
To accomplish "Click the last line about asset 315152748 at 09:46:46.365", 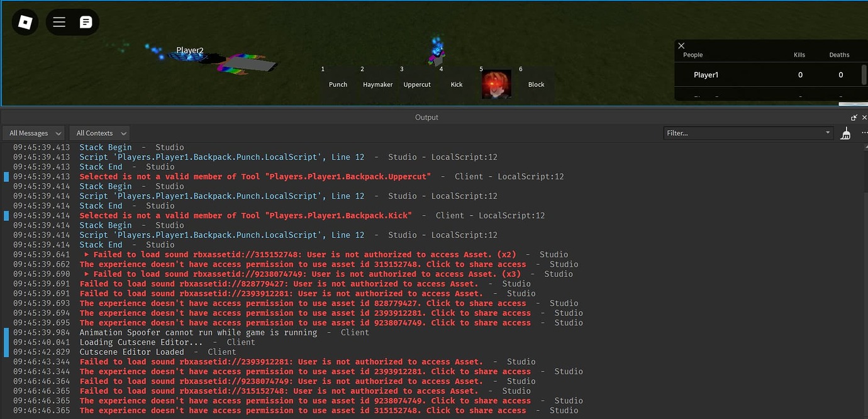I will 303,410.
